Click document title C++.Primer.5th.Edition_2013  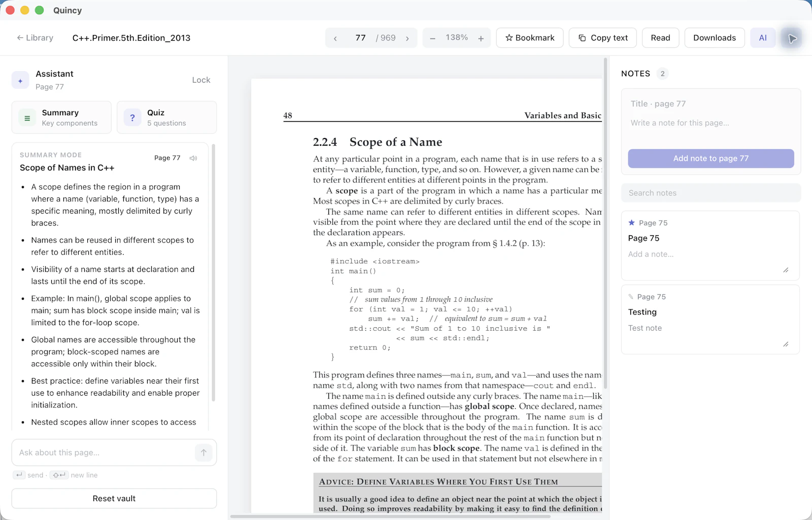click(x=131, y=38)
